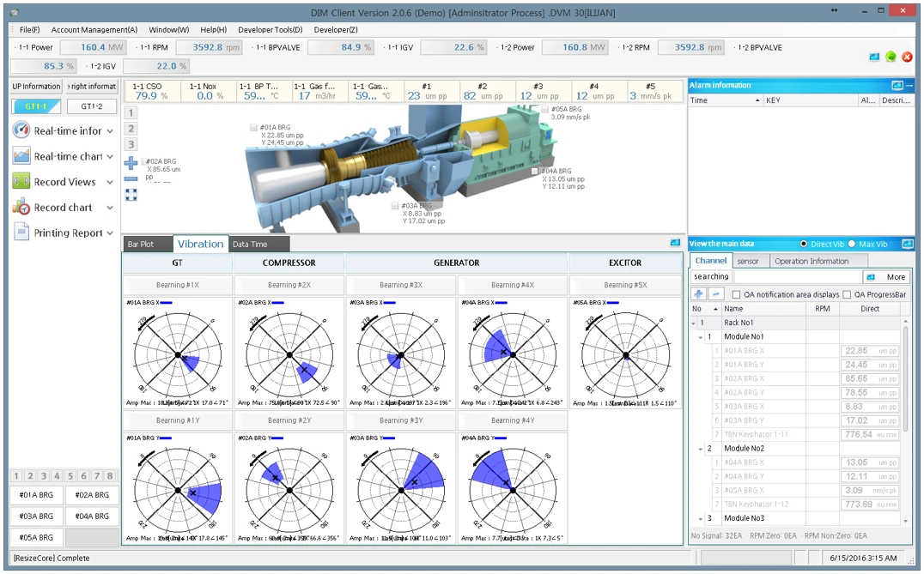
Task: Switch to the Operation Information tab
Action: [x=818, y=261]
